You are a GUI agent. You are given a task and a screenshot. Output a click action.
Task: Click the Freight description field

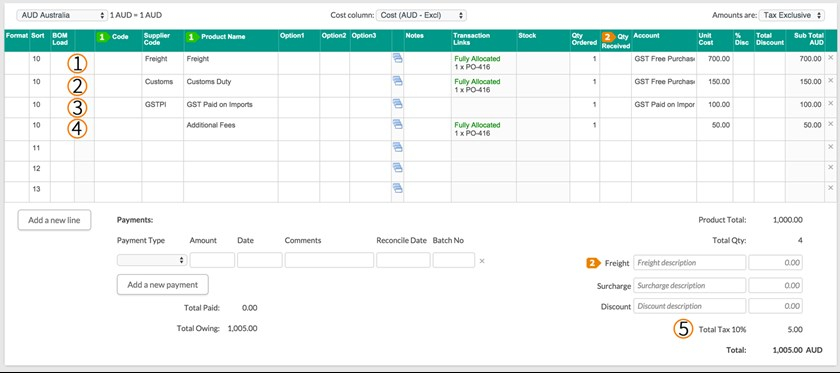[x=689, y=263]
